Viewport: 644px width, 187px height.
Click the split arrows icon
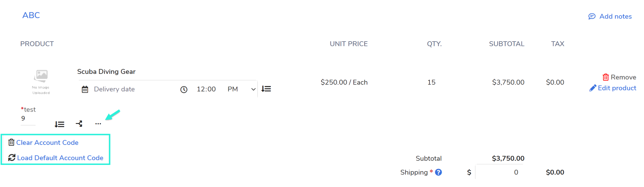[x=79, y=124]
